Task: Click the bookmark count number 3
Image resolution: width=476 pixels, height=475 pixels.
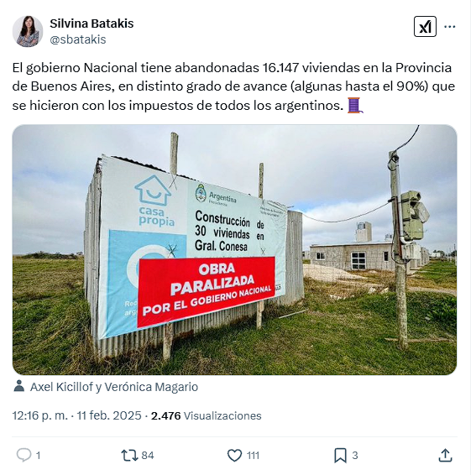Action: 355,455
